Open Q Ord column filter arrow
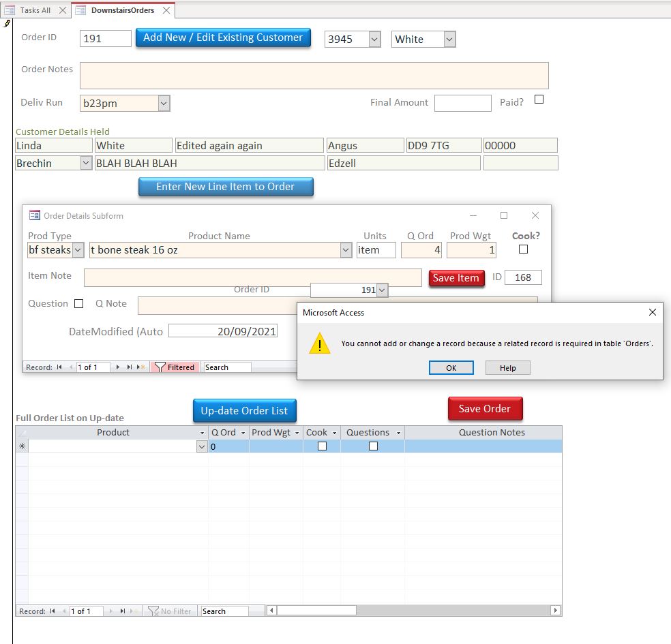This screenshot has height=644, width=671. (243, 433)
